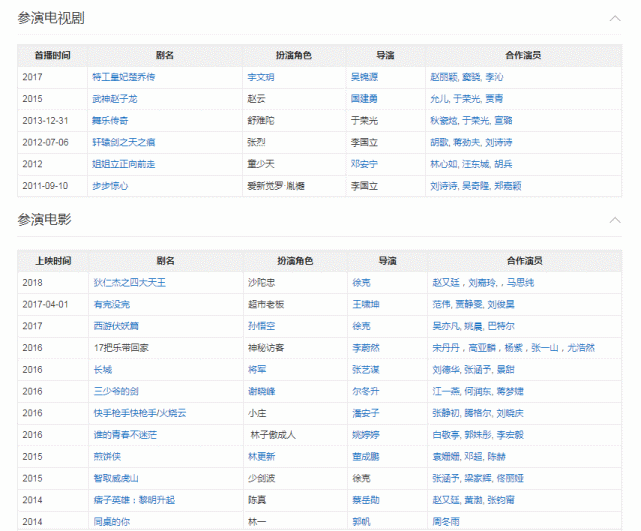Open co-star 郑嘉颖 link
Screen dimensions: 641x531
pyautogui.click(x=508, y=186)
